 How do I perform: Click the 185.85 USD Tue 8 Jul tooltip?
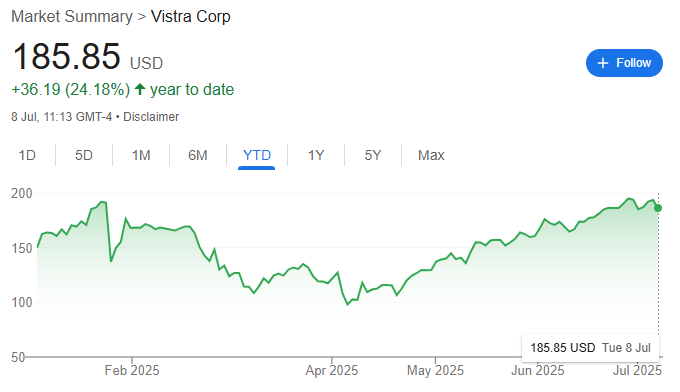[x=590, y=348]
